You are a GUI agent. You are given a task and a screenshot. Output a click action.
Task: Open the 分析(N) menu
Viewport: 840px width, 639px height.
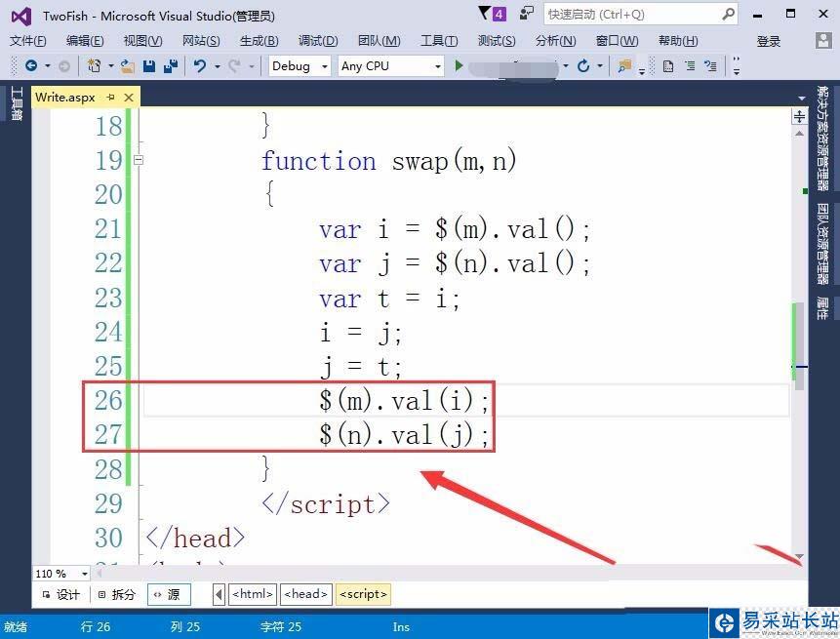point(555,41)
